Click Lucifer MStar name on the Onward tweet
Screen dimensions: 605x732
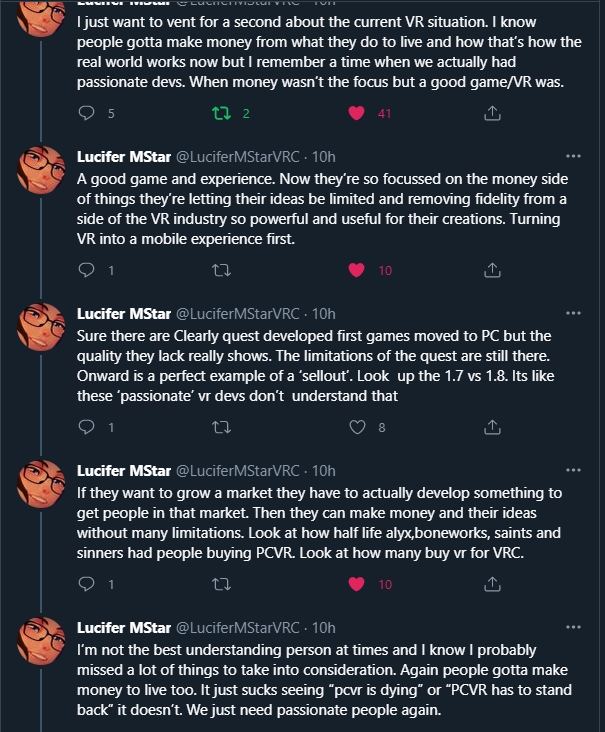click(x=124, y=314)
